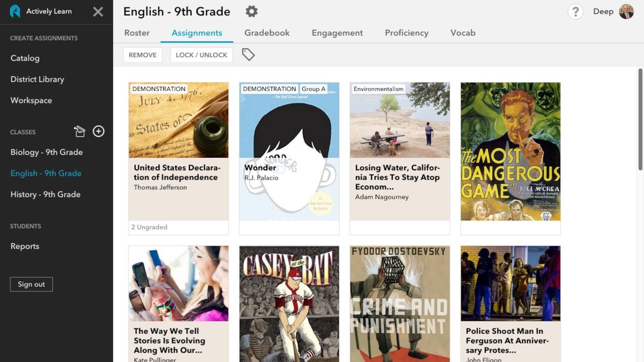
Task: Click Deep's profile avatar
Action: tap(627, 11)
